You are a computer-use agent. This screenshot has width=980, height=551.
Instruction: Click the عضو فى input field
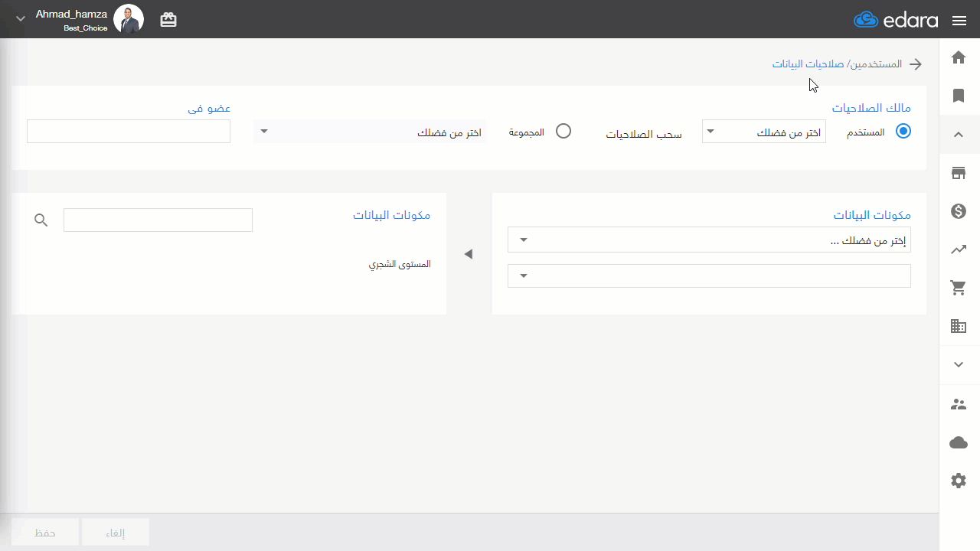coord(129,131)
